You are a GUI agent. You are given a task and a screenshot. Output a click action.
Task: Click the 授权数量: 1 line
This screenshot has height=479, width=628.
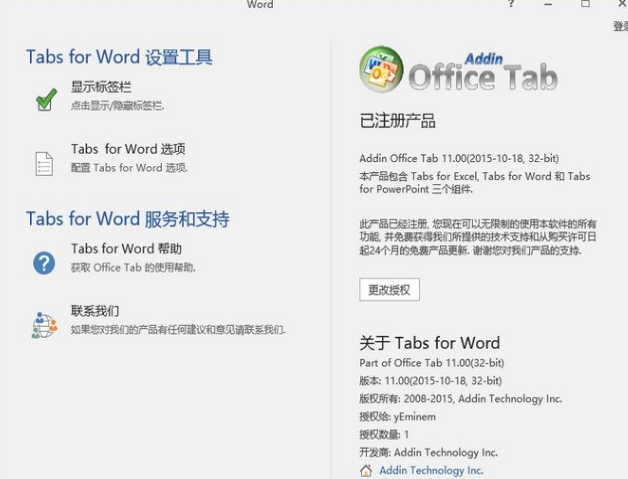coord(384,435)
